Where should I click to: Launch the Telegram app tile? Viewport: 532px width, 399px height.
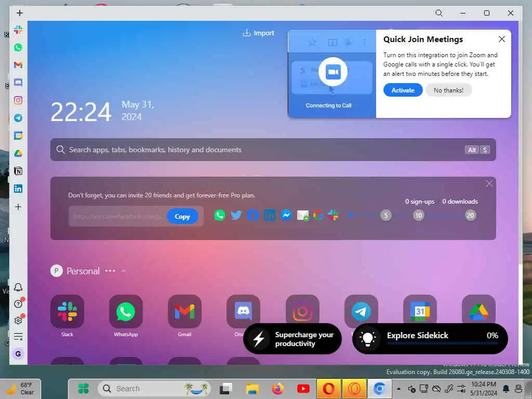[x=361, y=310]
